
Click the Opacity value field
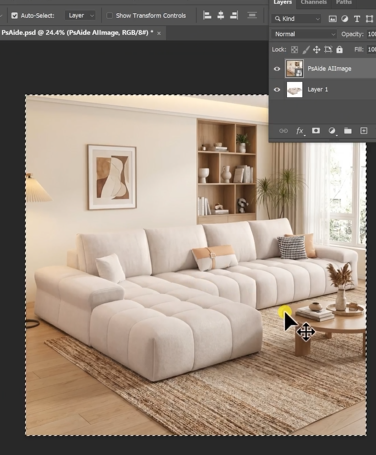371,34
